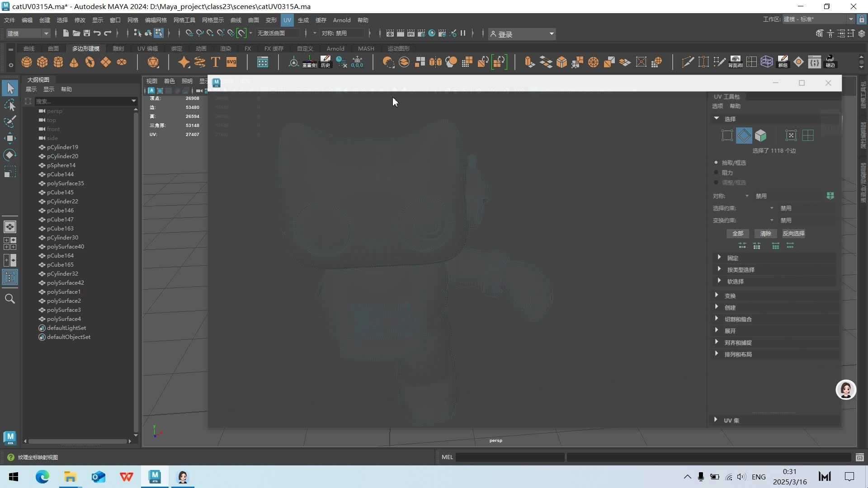Open the 文件 menu
868x488 pixels.
tap(9, 20)
